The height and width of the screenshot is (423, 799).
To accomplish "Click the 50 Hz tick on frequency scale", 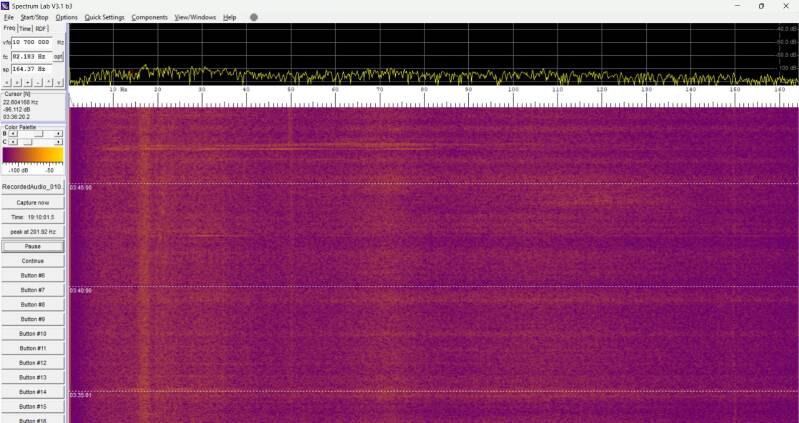I will [x=290, y=90].
